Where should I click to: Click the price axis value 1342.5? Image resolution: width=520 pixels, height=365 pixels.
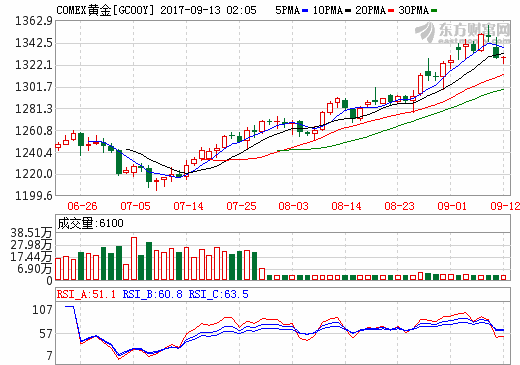coord(34,43)
